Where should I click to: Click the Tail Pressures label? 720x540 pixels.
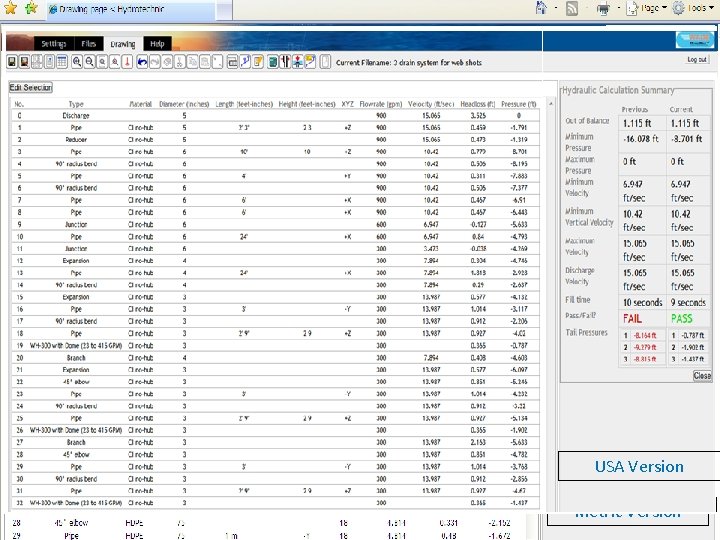click(586, 332)
